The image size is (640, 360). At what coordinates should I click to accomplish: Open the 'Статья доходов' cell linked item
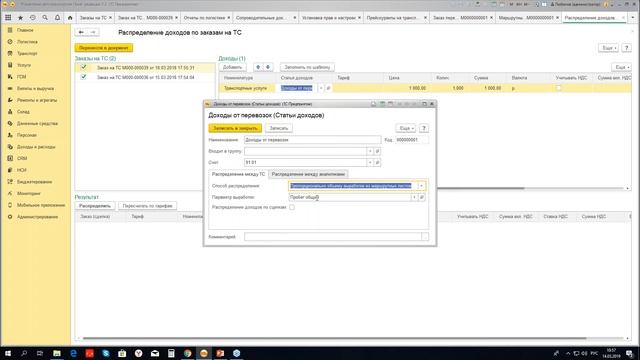(x=328, y=88)
